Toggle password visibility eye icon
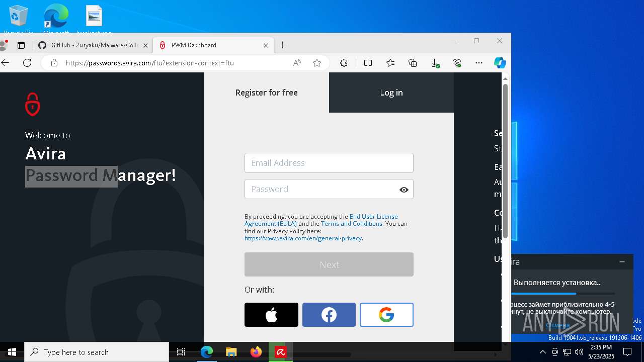Screen dimensions: 644x362 (404, 190)
